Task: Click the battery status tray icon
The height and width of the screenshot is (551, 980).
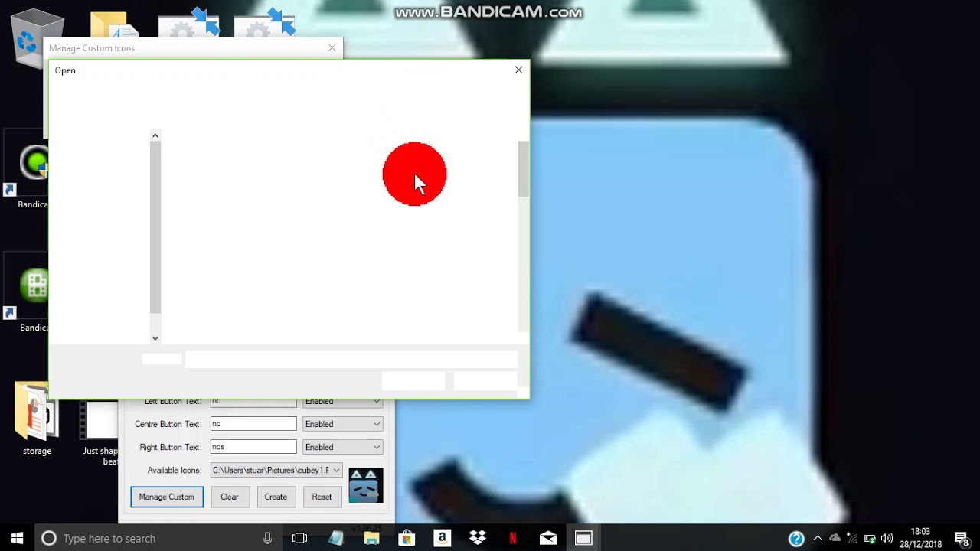Action: (870, 538)
